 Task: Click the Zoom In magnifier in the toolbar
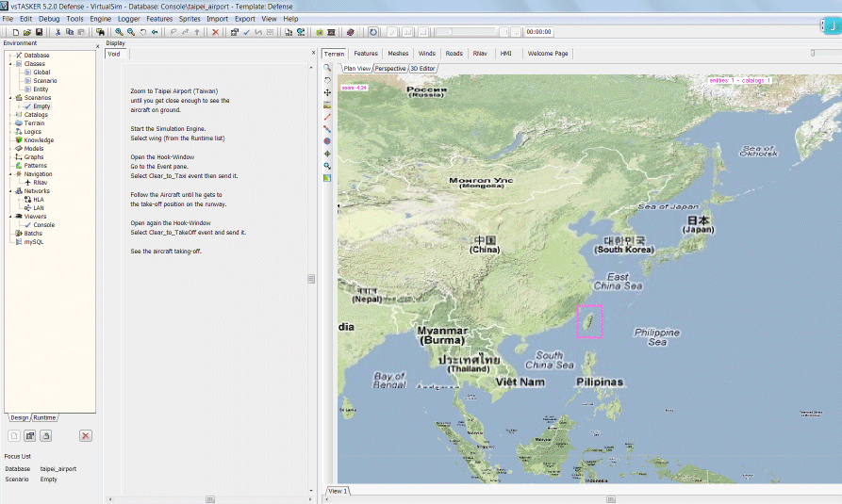pos(118,32)
